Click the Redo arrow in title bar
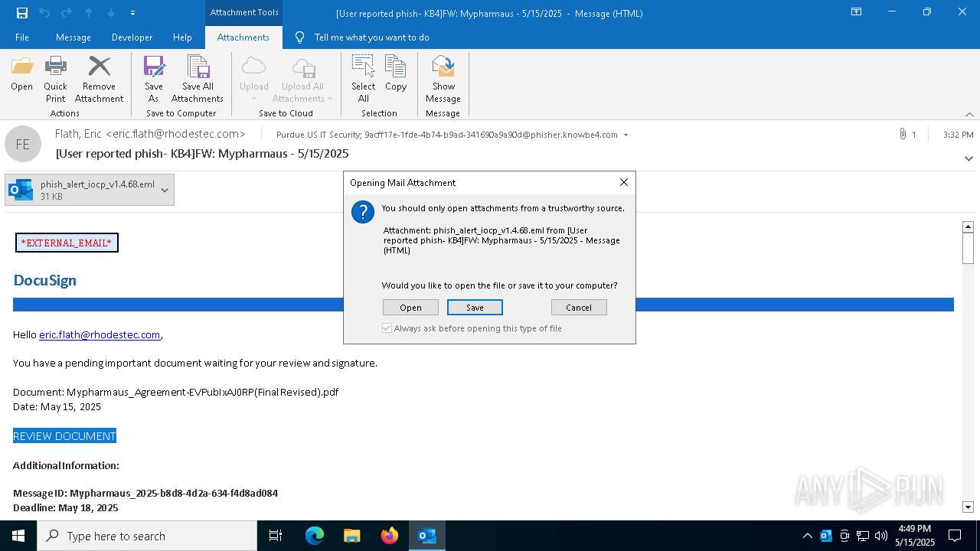Viewport: 980px width, 551px height. pyautogui.click(x=67, y=13)
